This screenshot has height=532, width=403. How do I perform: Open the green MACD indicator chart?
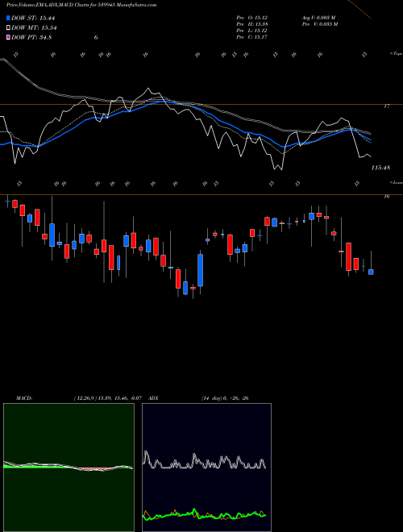[69, 468]
